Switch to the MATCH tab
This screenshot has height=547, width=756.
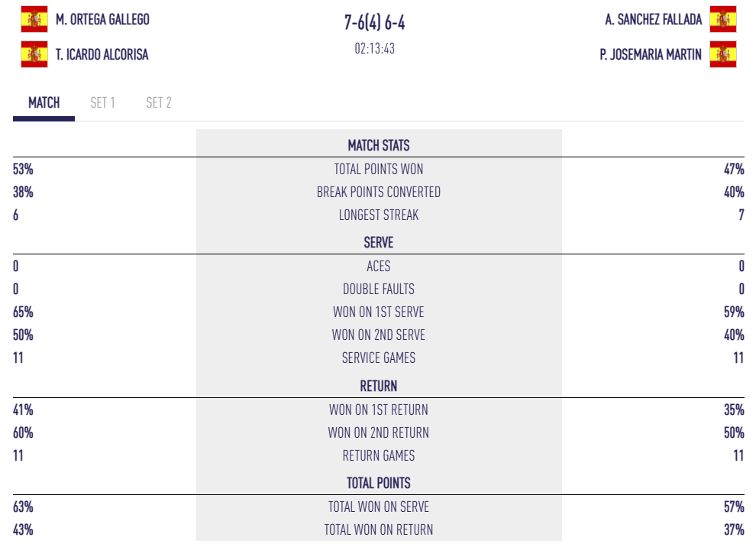coord(44,102)
